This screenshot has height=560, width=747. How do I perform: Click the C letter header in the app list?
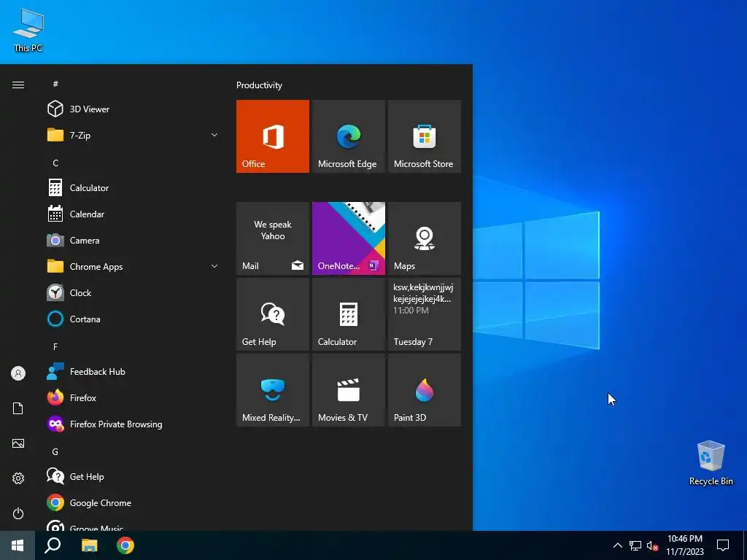[x=55, y=163]
